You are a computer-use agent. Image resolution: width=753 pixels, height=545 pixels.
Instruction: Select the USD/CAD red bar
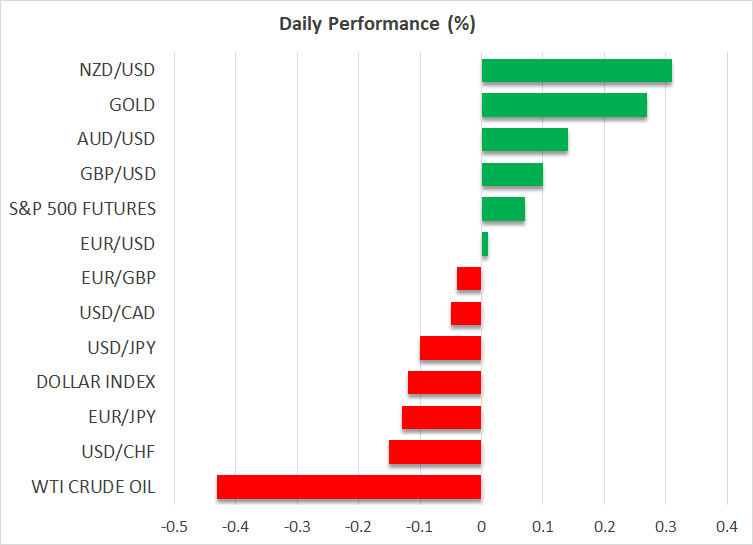[x=466, y=313]
